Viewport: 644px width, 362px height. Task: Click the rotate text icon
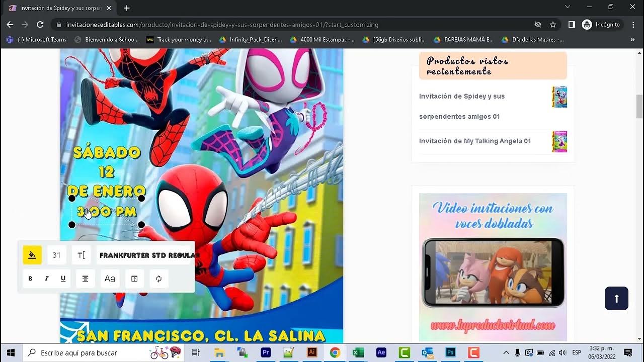tap(159, 279)
